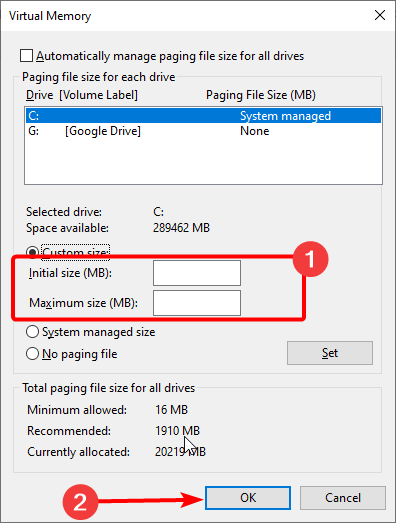Image resolution: width=396 pixels, height=523 pixels.
Task: Focus the Initial size (MB) field
Action: coord(197,273)
